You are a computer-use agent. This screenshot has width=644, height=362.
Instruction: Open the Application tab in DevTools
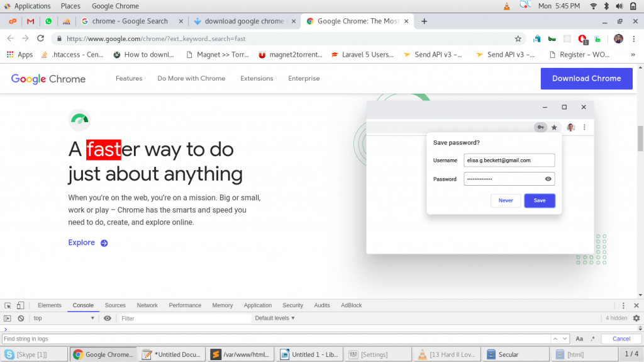[x=257, y=305]
